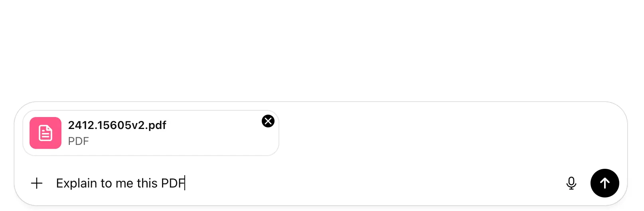
Task: Click the gray PDF file type label
Action: [79, 141]
